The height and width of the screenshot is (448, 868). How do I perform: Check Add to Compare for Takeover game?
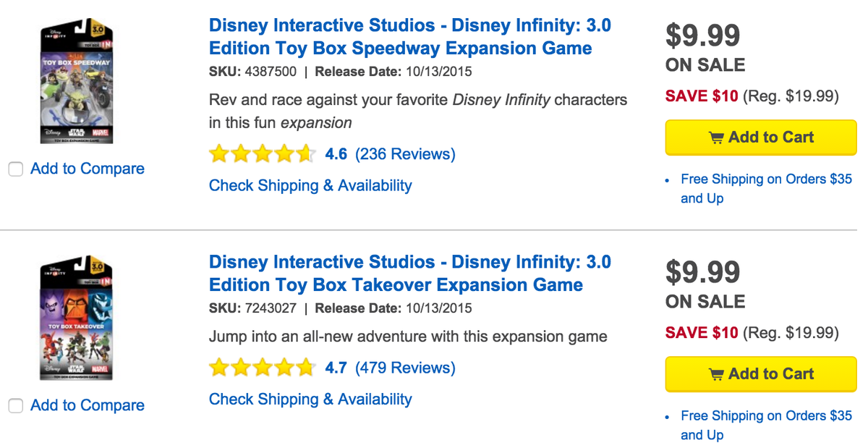[x=15, y=406]
